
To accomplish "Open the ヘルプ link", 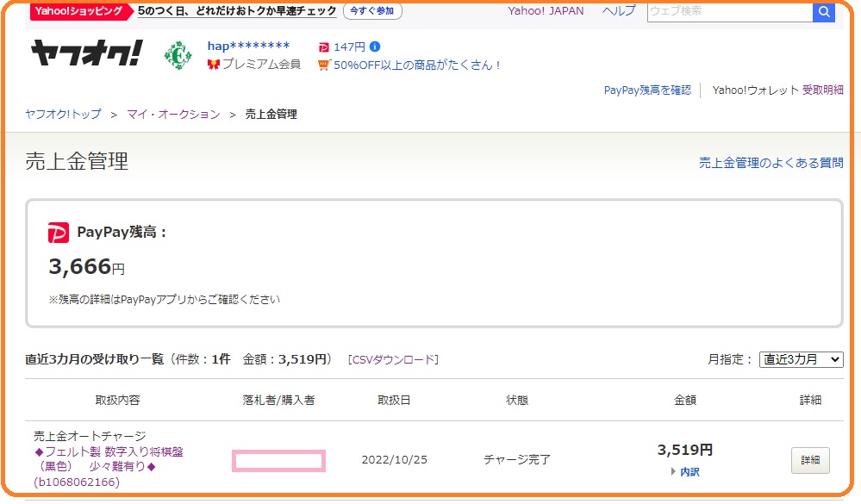I will 619,11.
